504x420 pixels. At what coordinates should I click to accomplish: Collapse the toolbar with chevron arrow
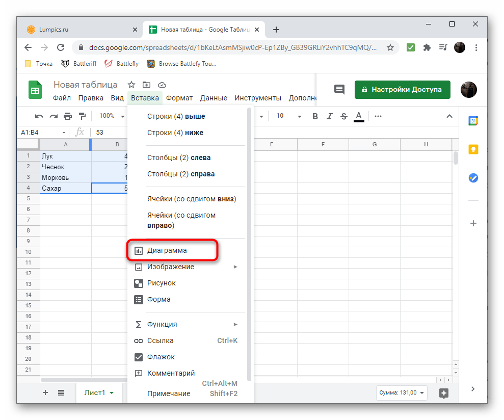pyautogui.click(x=449, y=116)
